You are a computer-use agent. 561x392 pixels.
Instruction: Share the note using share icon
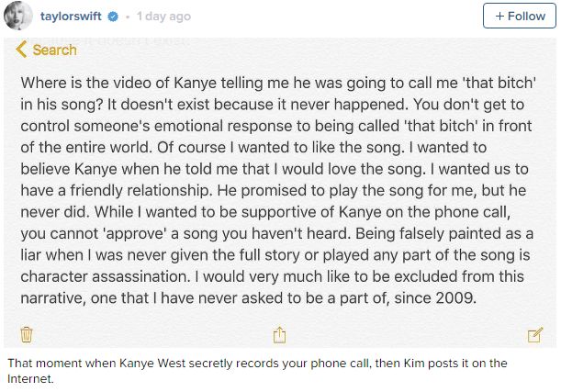pyautogui.click(x=279, y=335)
